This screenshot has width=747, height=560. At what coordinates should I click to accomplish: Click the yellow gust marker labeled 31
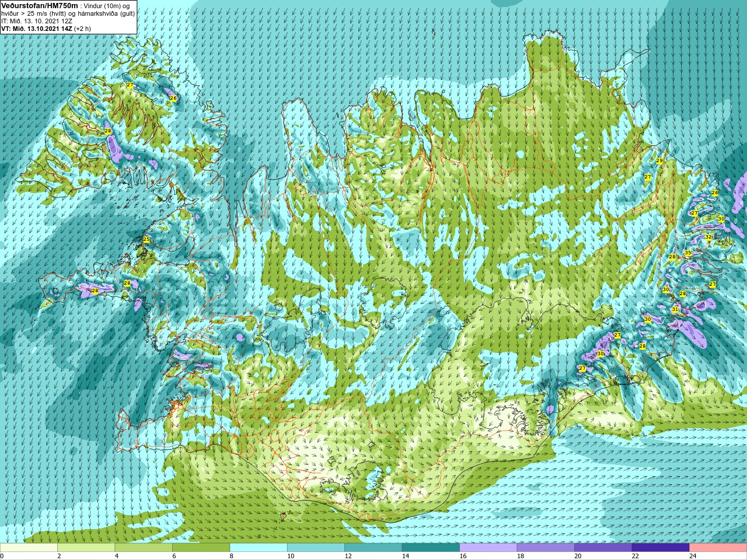click(675, 309)
